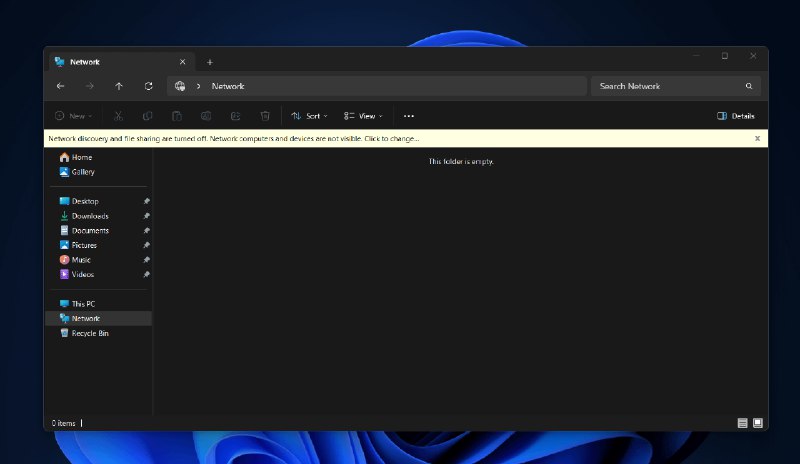Click the pin icon next to Downloads
800x464 pixels.
[x=146, y=216]
